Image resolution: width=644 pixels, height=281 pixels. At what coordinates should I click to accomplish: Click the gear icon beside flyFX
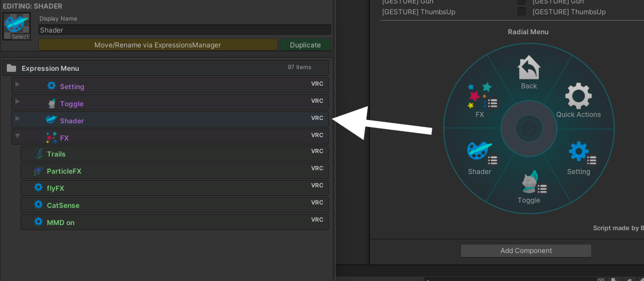coord(38,187)
